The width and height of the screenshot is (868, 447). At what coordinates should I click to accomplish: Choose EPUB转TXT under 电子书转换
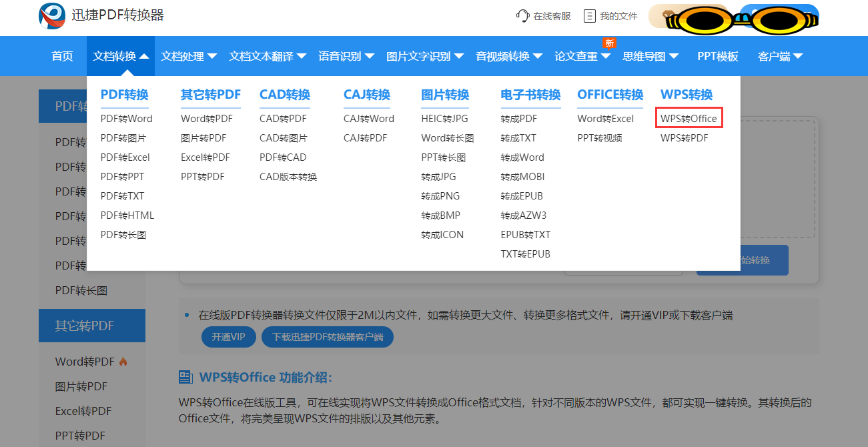click(x=526, y=235)
